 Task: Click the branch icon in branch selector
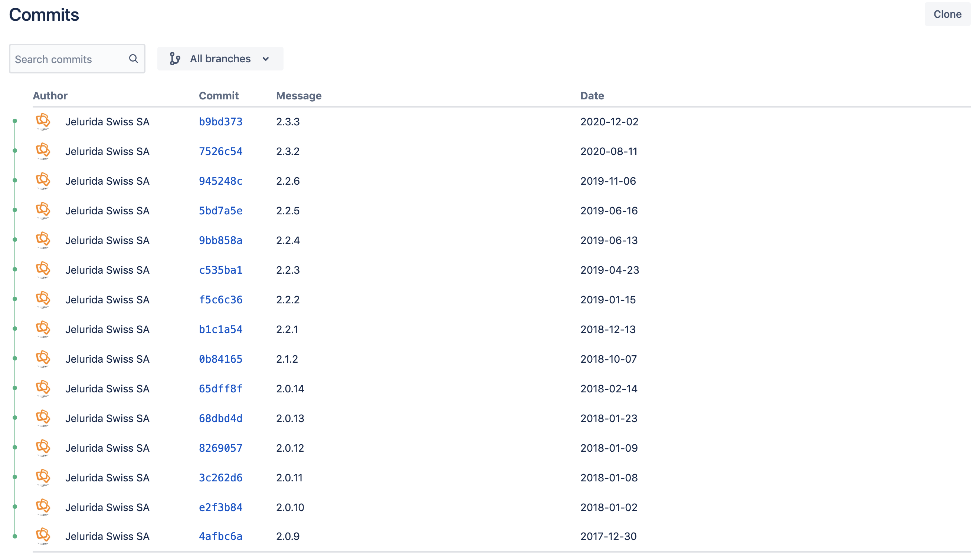[x=175, y=59]
